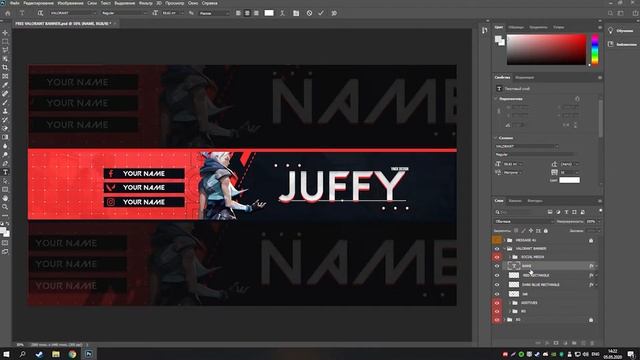Select the Hand tool
The image size is (640, 360).
pos(5,198)
